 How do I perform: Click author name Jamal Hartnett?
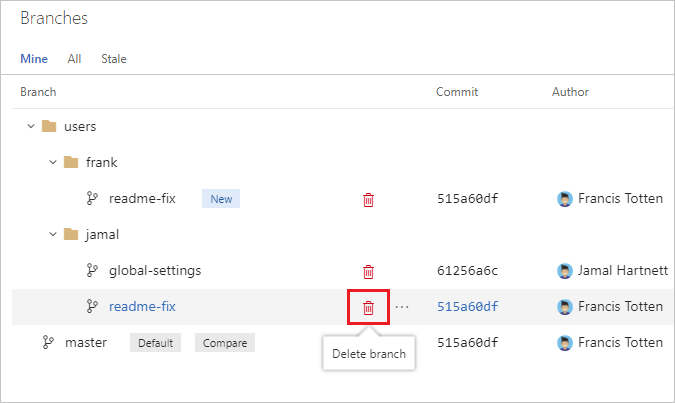(x=623, y=270)
